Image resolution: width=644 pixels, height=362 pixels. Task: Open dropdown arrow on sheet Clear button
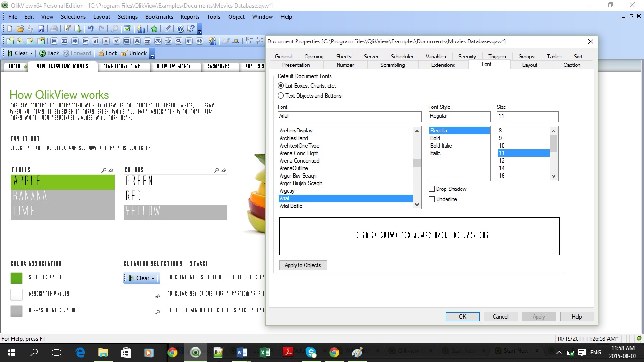(x=153, y=279)
